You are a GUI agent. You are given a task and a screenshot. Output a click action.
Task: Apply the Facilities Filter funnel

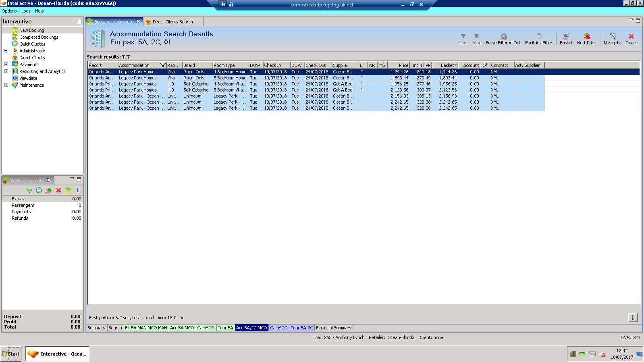click(x=538, y=37)
